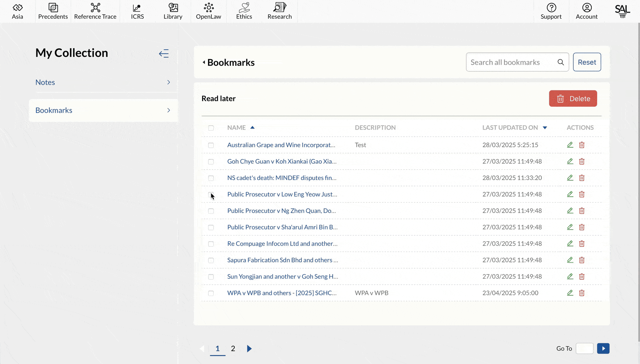
Task: Open the ICRS menu
Action: (137, 11)
